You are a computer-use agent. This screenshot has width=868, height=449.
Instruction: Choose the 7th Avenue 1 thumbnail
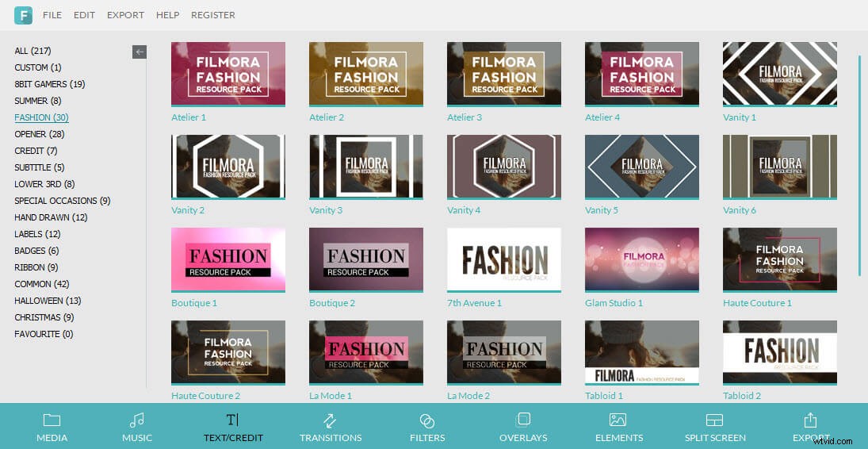[x=503, y=259]
